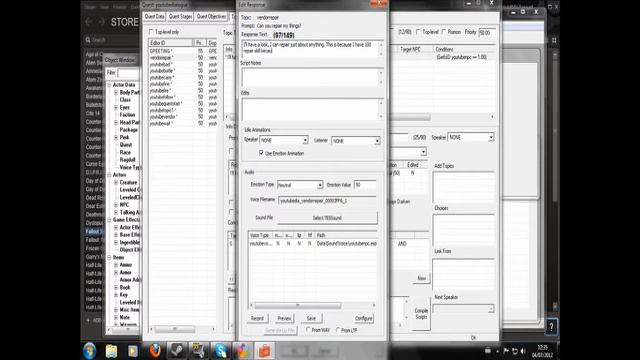Open Idle Animation Speaker dropdown
The width and height of the screenshot is (640, 360).
click(305, 140)
